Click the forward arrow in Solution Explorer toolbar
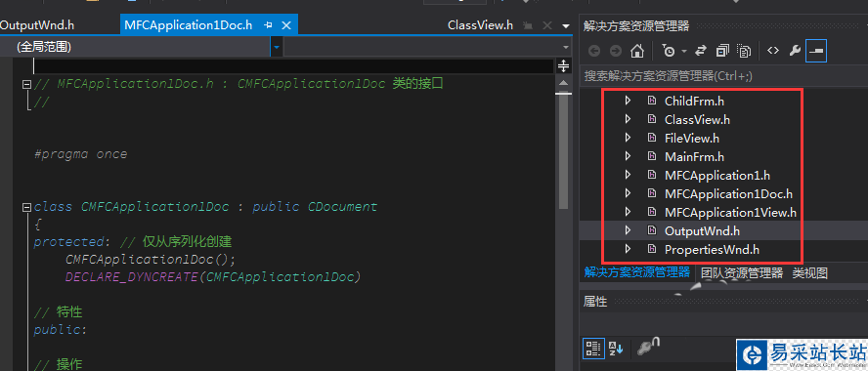The width and height of the screenshot is (868, 371). pos(616,51)
